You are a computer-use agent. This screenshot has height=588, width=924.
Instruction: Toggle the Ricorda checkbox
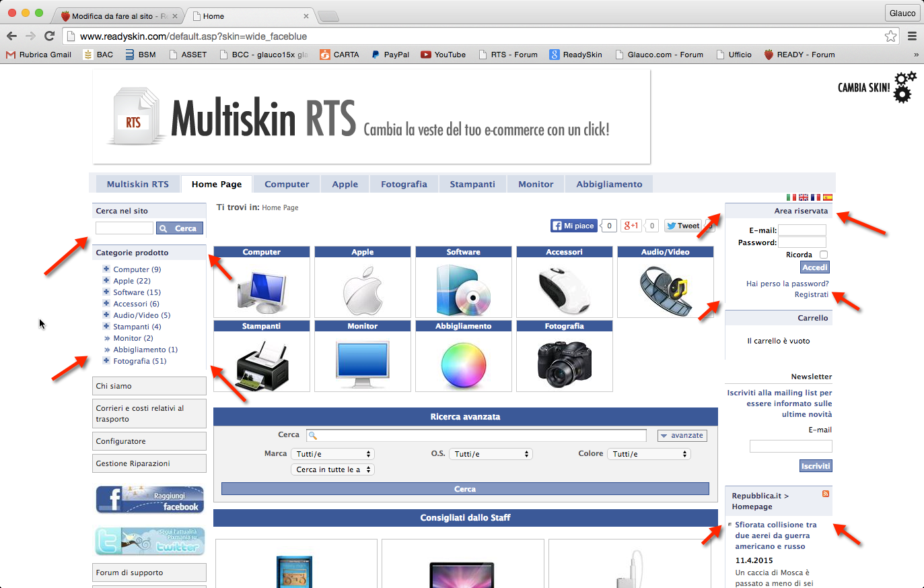pyautogui.click(x=824, y=255)
